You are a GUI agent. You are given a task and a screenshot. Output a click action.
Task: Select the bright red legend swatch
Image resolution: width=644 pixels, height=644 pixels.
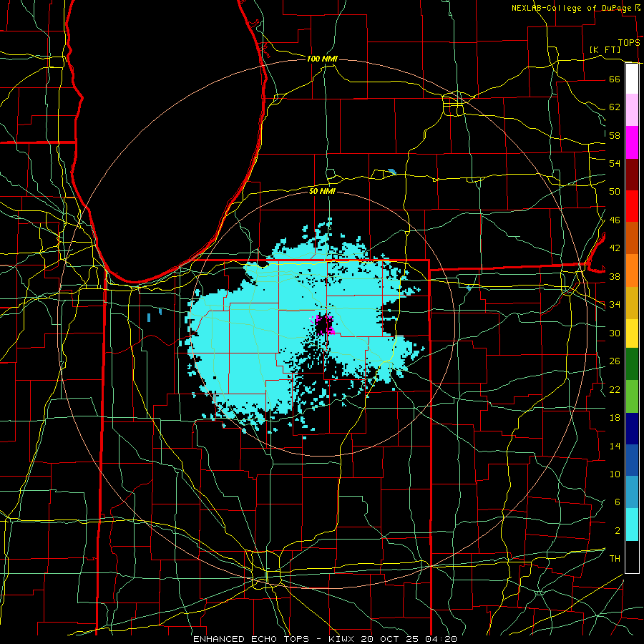[632, 206]
